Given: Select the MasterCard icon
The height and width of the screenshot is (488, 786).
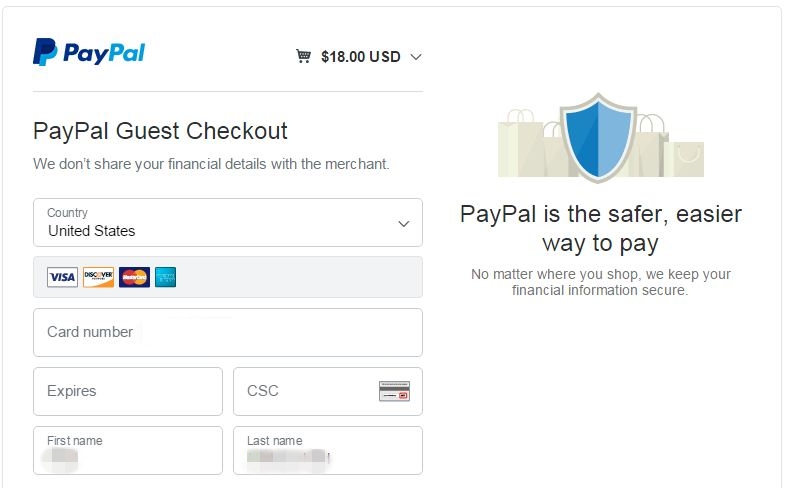Looking at the screenshot, I should (x=134, y=277).
